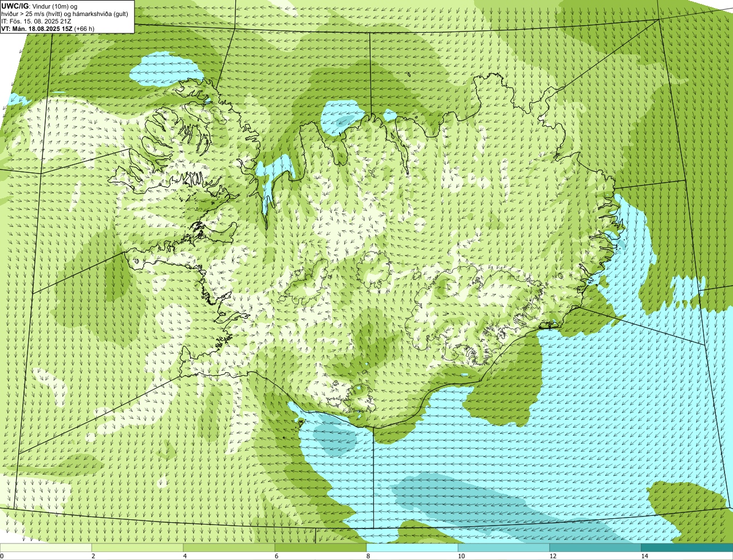Click the scale label '4' under the color bar
Viewport: 733px width, 560px height.
(x=184, y=556)
